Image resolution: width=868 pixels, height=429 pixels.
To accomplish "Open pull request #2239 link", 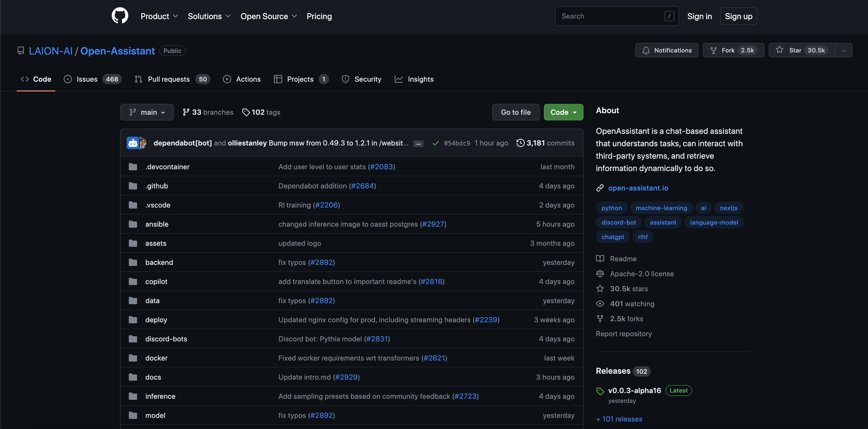I will coord(486,320).
